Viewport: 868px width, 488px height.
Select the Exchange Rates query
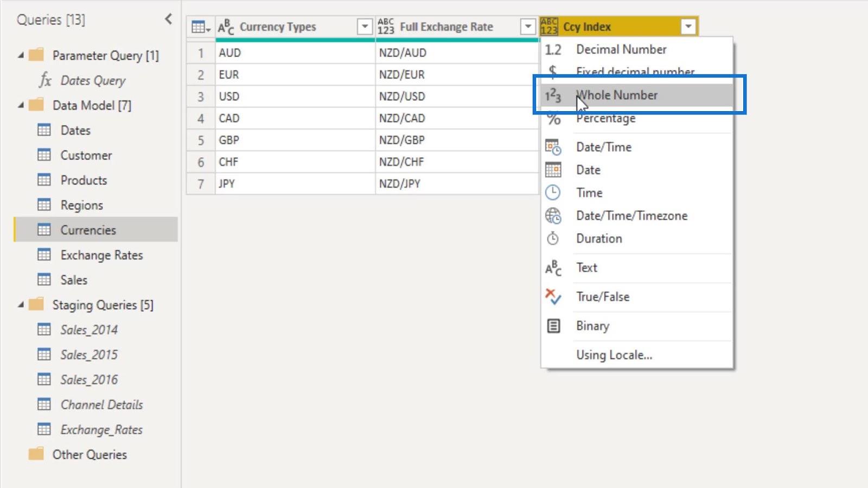[x=101, y=255]
